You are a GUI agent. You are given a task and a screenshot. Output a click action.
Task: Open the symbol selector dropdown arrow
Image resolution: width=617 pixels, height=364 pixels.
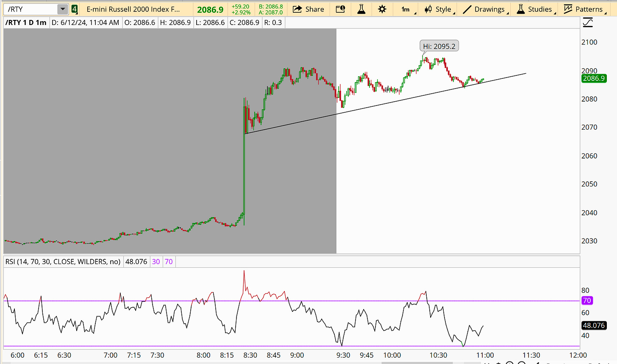[x=63, y=9]
